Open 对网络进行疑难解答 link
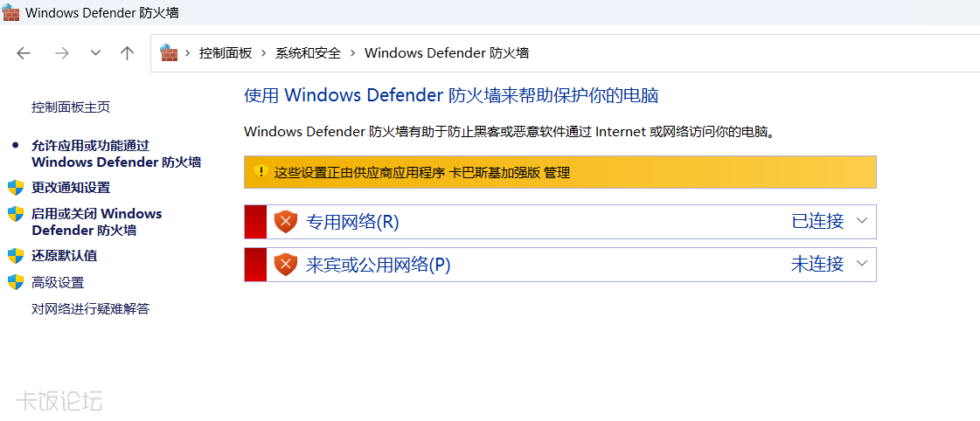980x421 pixels. pyautogui.click(x=91, y=308)
